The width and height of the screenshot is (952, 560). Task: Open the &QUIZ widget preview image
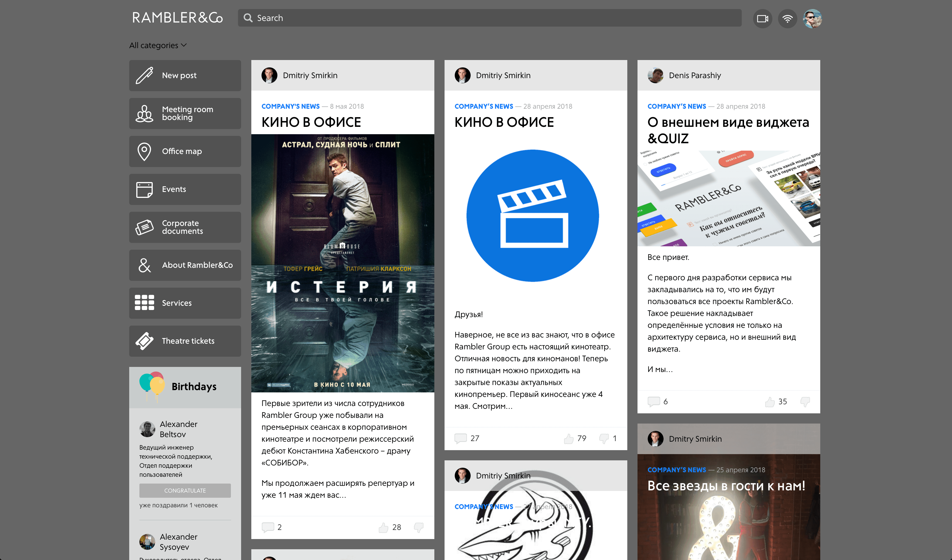click(729, 198)
